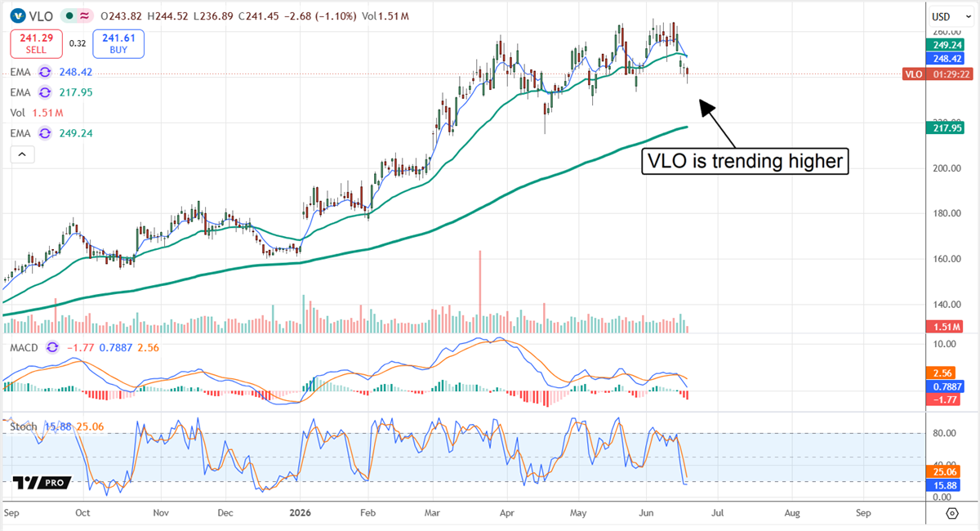Image resolution: width=980 pixels, height=531 pixels.
Task: Click the Aug label on time axis
Action: [x=792, y=514]
